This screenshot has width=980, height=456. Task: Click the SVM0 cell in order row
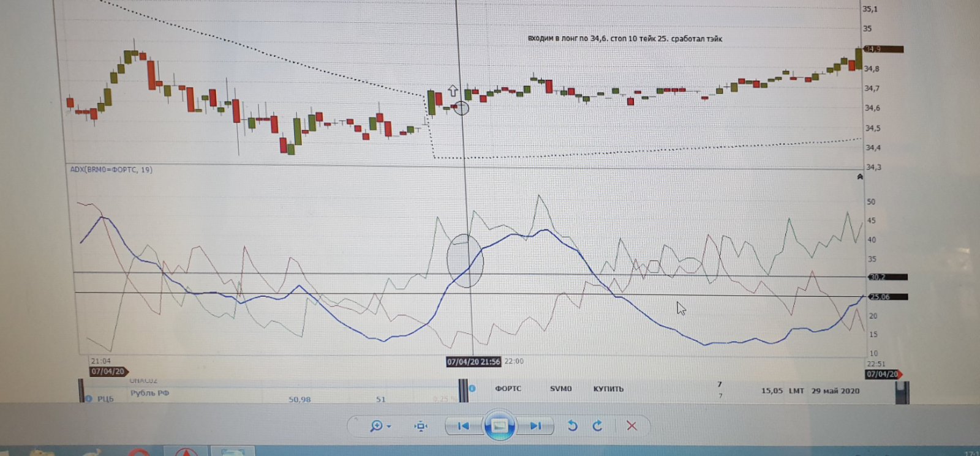click(560, 389)
